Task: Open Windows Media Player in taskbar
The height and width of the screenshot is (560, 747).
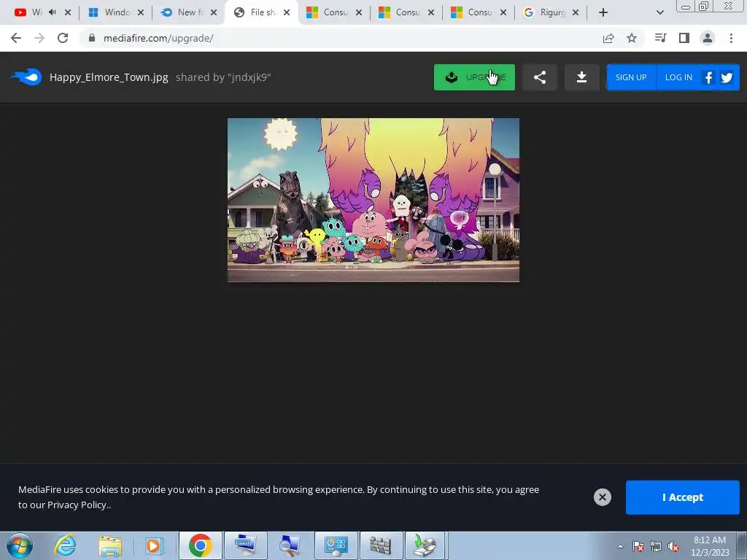Action: (x=154, y=545)
